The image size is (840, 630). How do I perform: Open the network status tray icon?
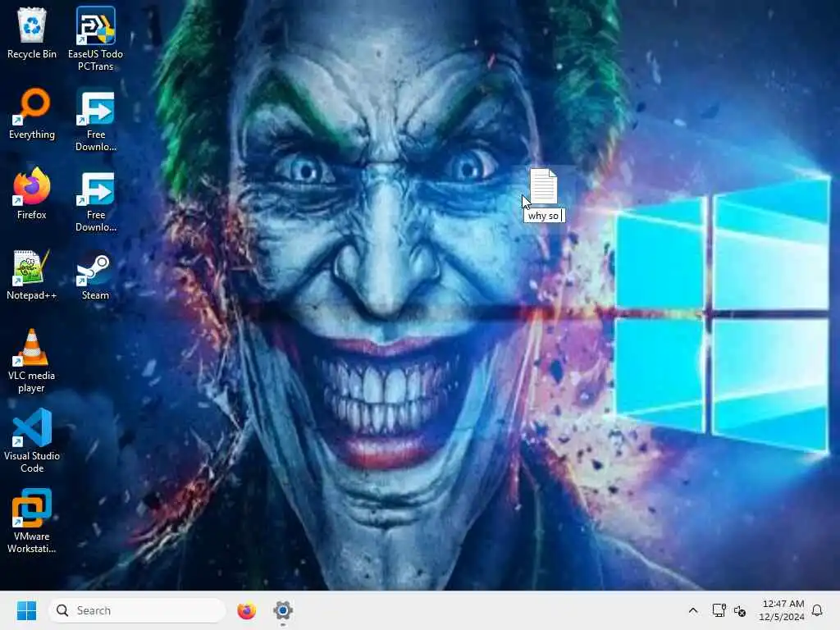(x=719, y=610)
